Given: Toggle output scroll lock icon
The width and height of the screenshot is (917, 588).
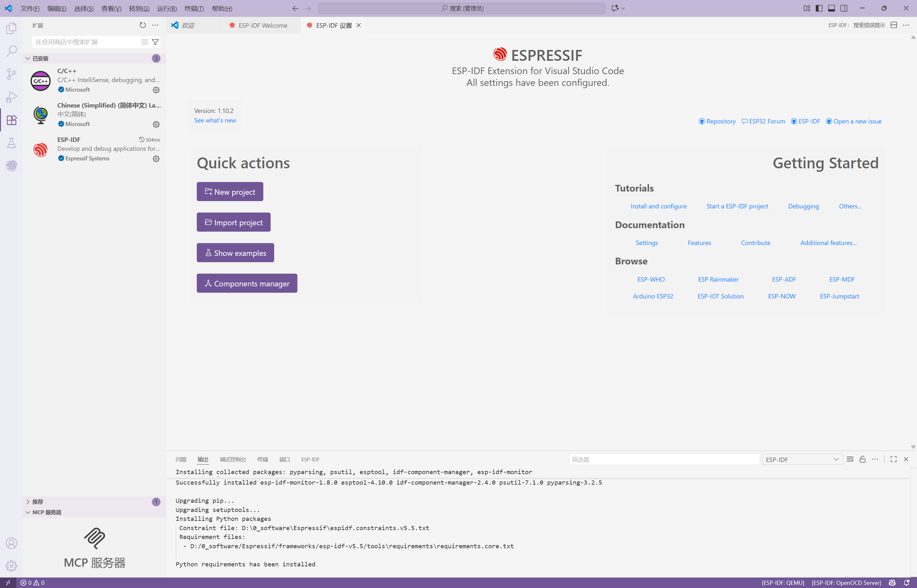Looking at the screenshot, I should click(x=862, y=459).
